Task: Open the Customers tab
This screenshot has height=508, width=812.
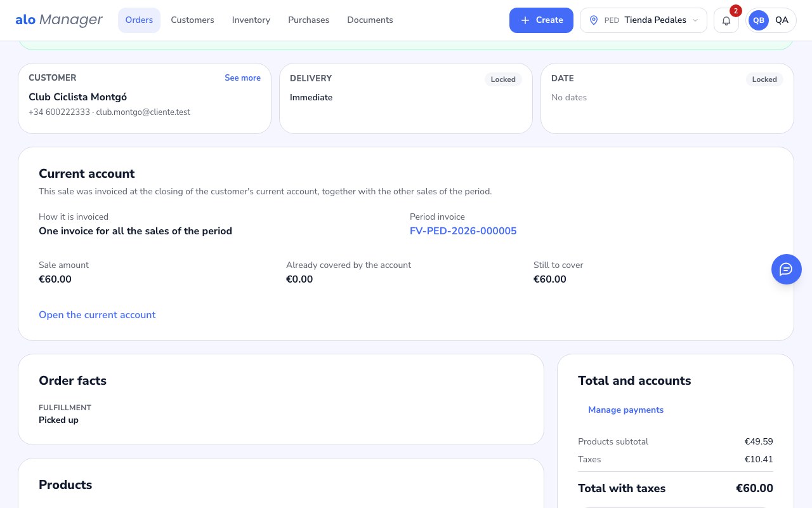Action: [192, 20]
